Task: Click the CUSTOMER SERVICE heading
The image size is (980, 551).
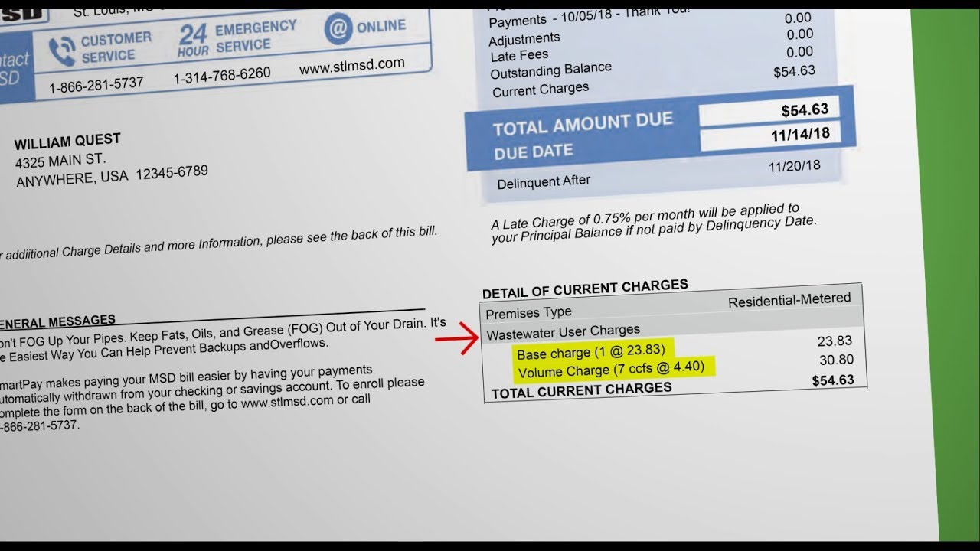Action: [116, 47]
